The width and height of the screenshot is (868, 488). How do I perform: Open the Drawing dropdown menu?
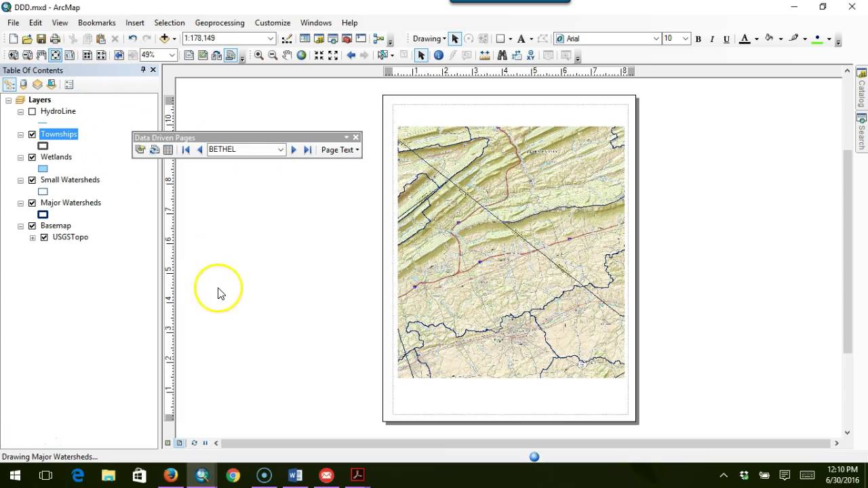click(x=429, y=39)
